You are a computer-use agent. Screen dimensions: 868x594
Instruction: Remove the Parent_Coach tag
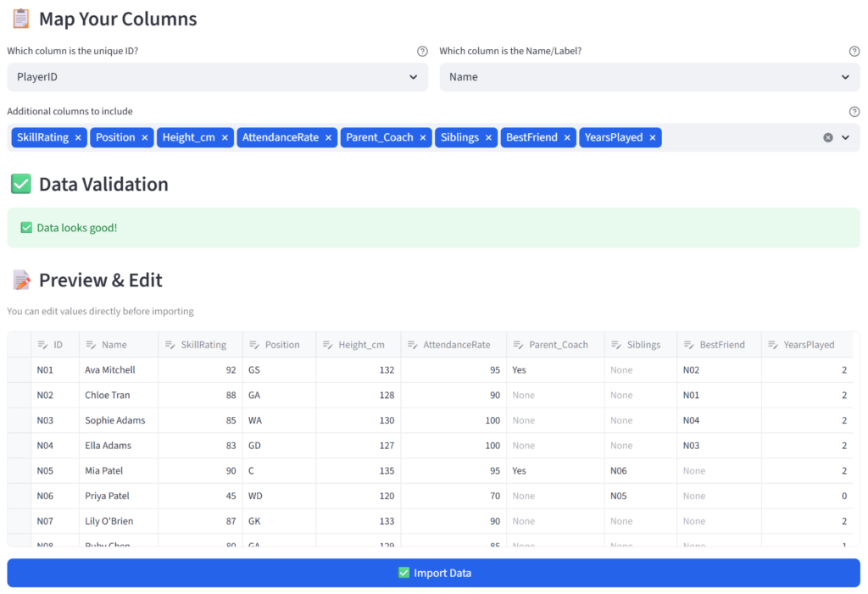point(423,137)
